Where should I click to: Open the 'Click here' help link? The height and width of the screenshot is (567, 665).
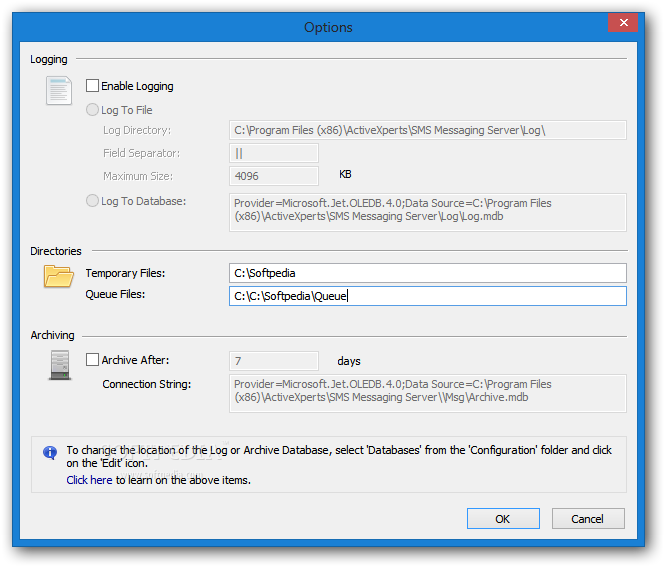(x=89, y=480)
